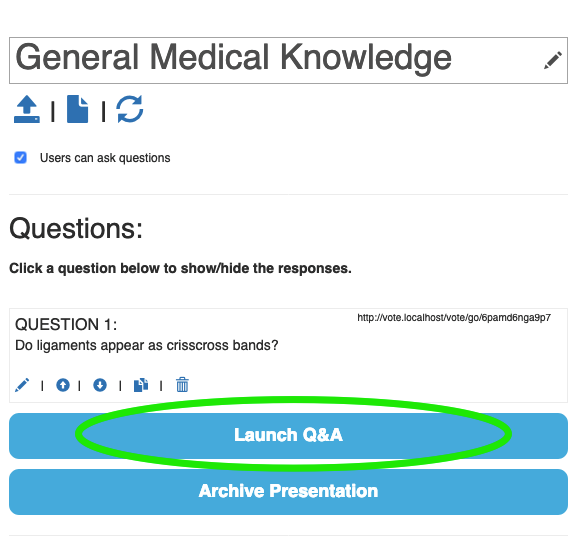Screen dimensions: 588x537
Task: Click the ligaments crisscross bands question text
Action: 147,345
